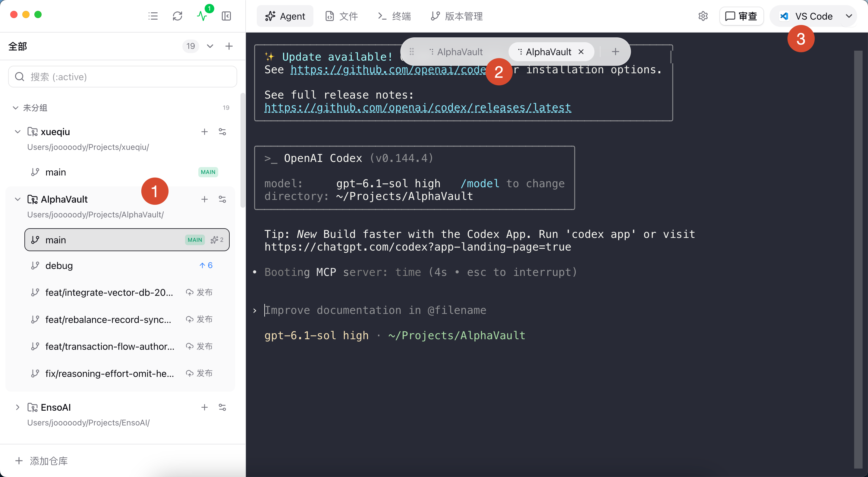Add a new group with plus next to 全部
868x477 pixels.
pyautogui.click(x=229, y=46)
